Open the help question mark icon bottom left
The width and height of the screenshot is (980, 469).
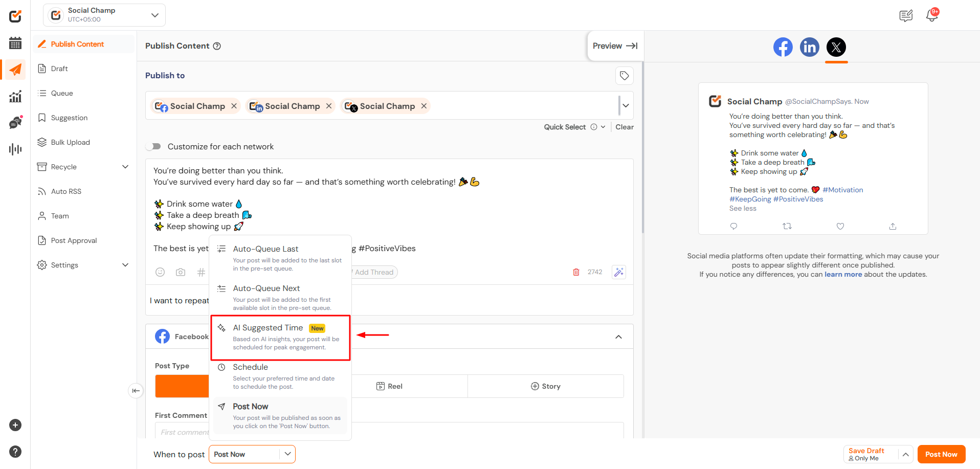[15, 452]
